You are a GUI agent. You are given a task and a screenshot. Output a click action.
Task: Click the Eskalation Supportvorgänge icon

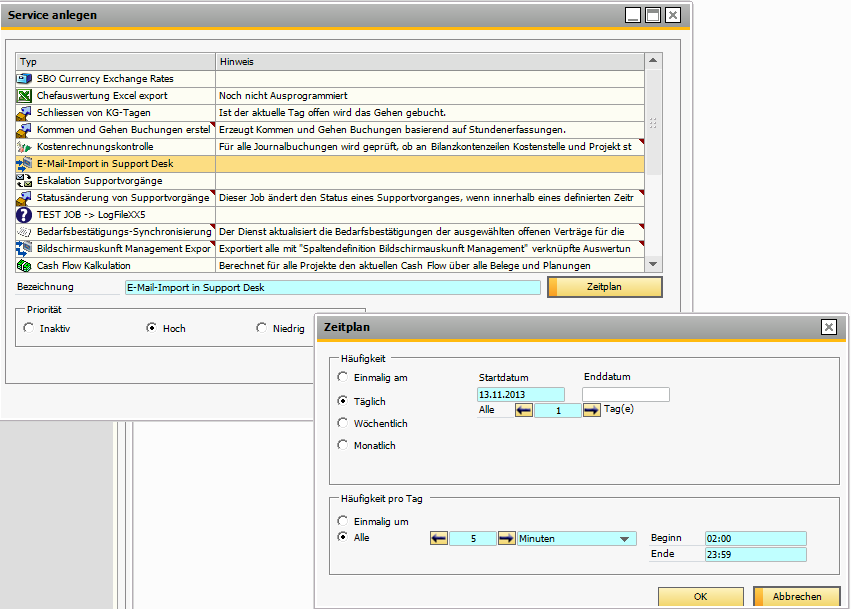[24, 181]
